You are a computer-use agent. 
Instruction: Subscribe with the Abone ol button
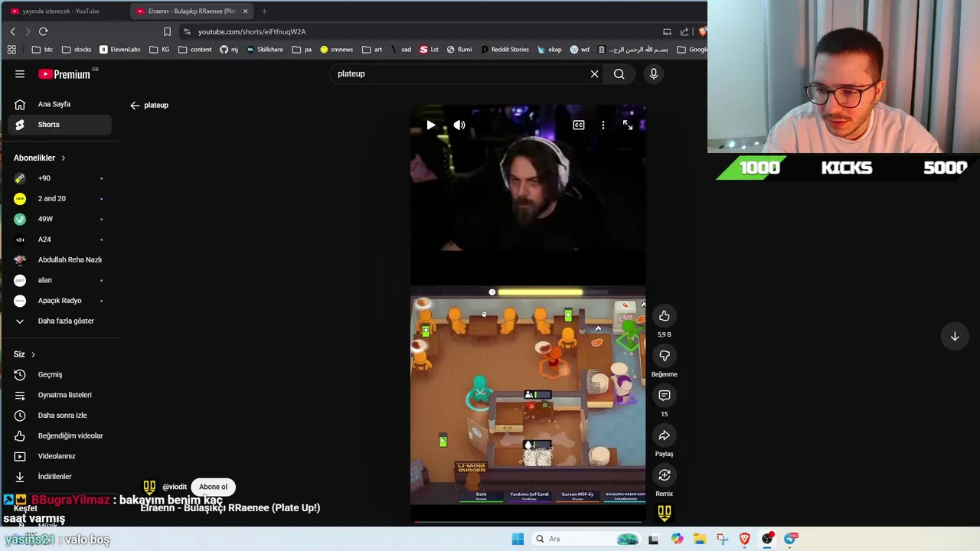(213, 487)
